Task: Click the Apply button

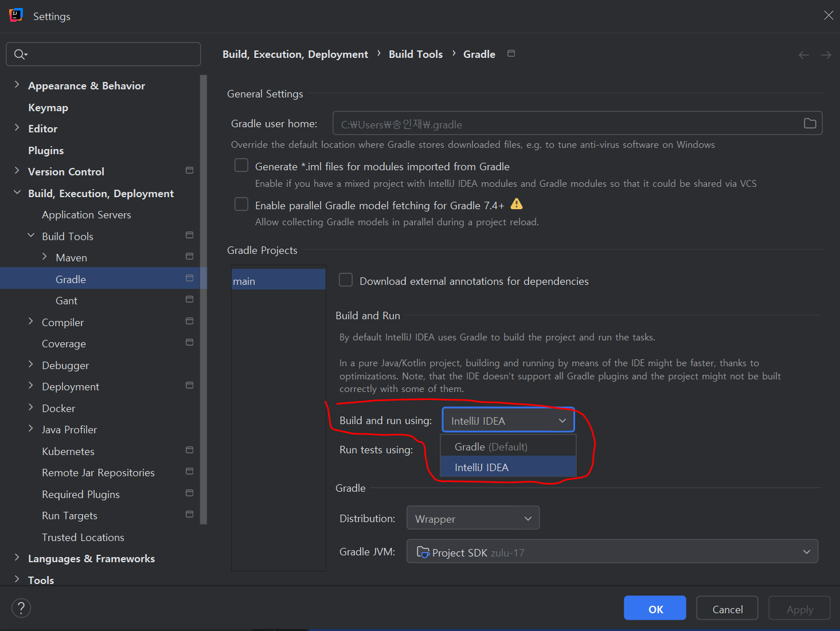Action: click(x=799, y=608)
